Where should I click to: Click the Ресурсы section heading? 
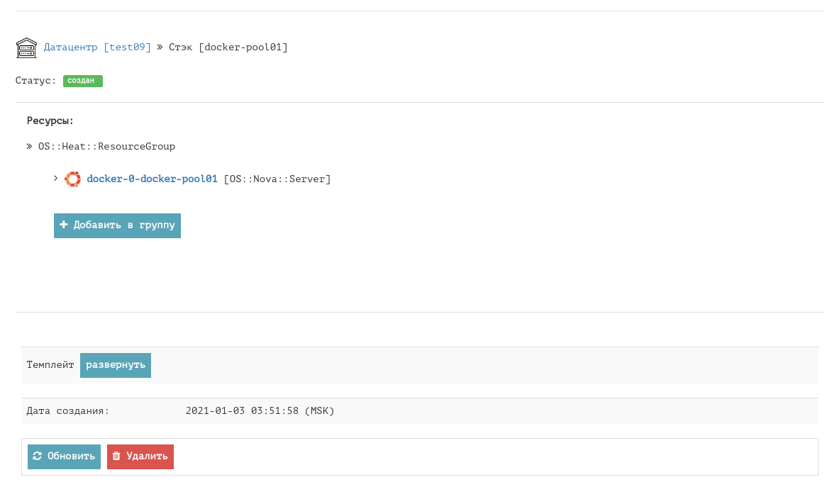click(x=50, y=121)
